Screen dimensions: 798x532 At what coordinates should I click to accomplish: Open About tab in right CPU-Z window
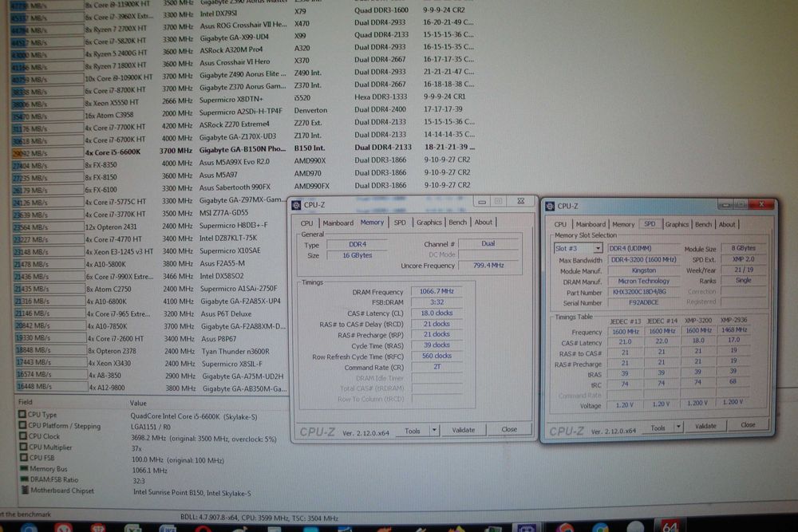pyautogui.click(x=727, y=224)
